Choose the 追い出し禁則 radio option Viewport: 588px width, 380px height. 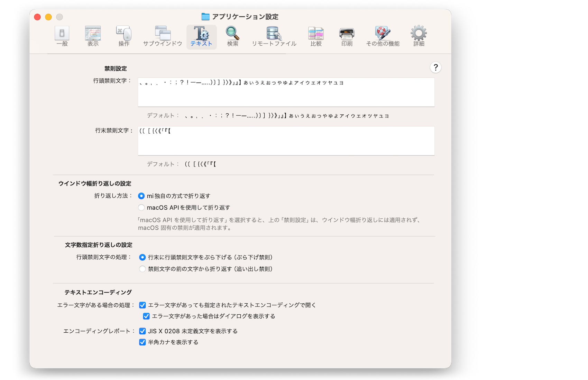pyautogui.click(x=142, y=269)
